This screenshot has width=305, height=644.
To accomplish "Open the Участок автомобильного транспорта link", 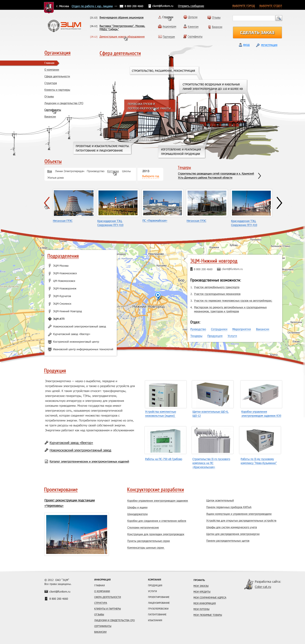I will pos(217,287).
